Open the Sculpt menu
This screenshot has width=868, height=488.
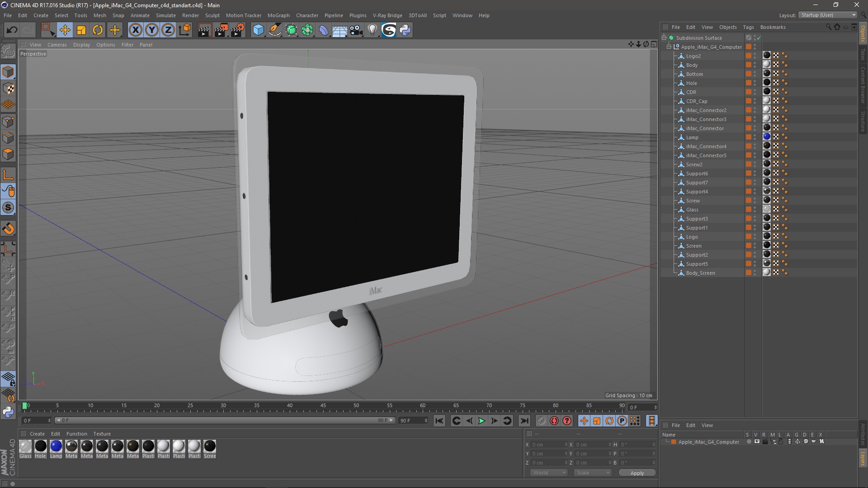(212, 15)
